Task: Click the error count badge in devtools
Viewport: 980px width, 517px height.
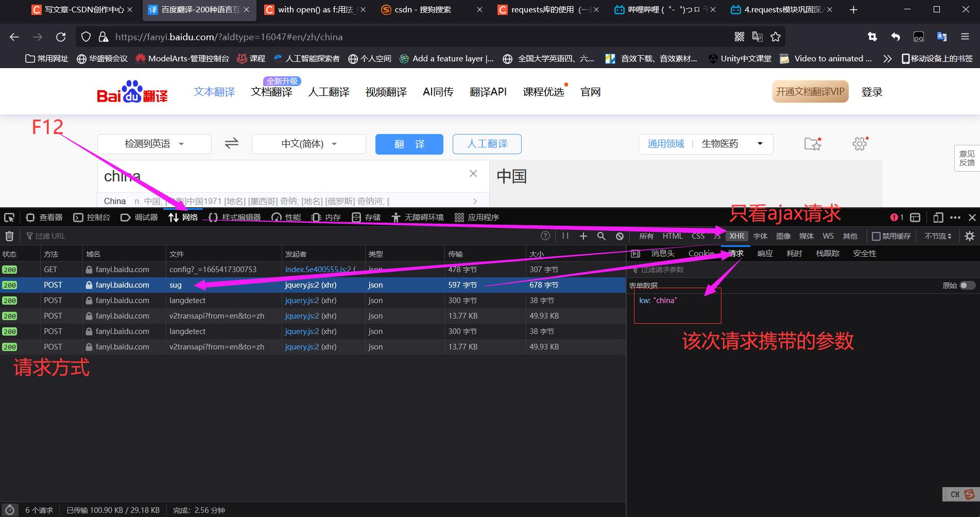Action: 897,218
